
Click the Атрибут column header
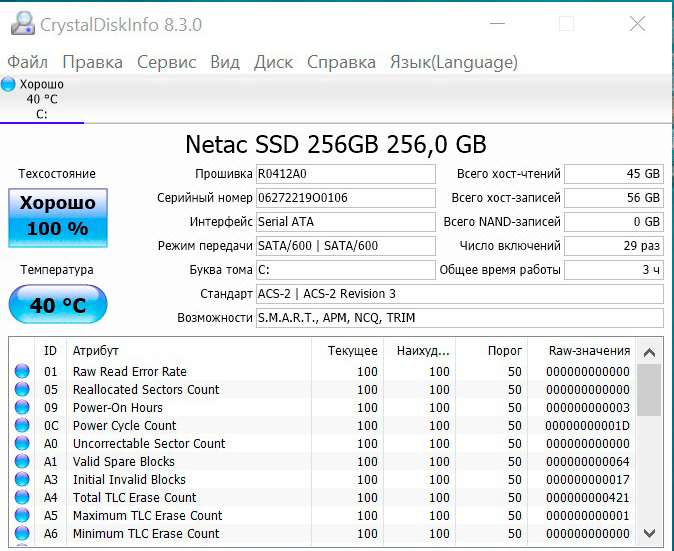click(96, 351)
